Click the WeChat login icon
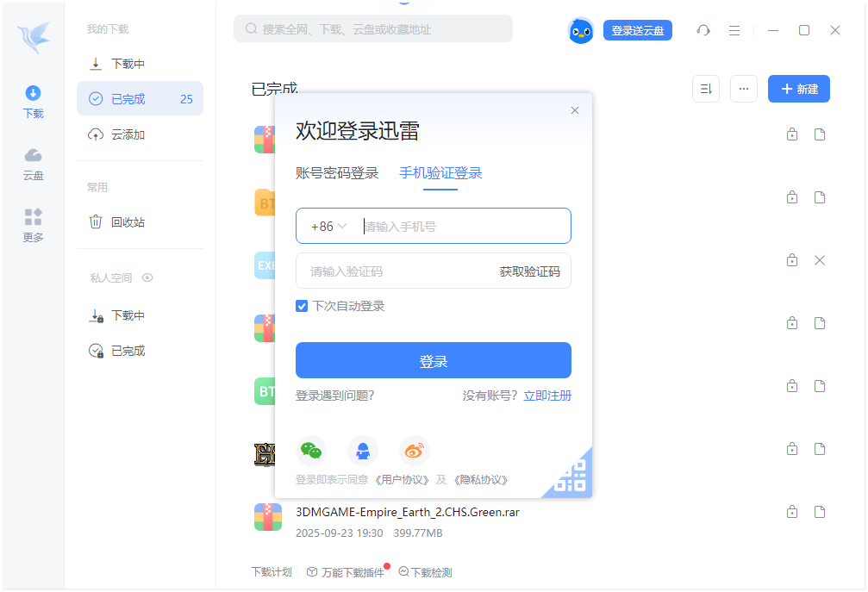 [311, 450]
